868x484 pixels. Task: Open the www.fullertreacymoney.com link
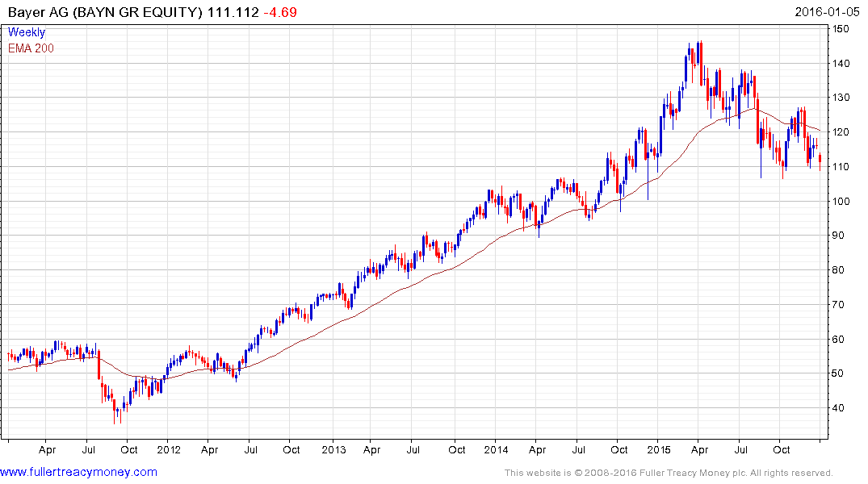(78, 472)
